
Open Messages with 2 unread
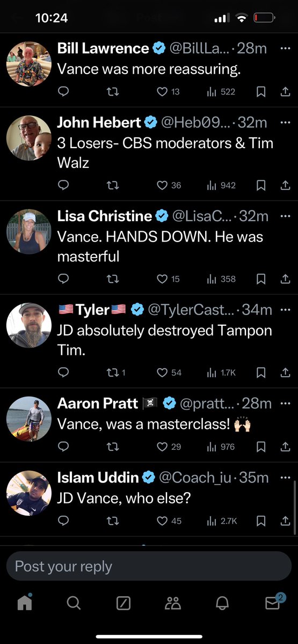[273, 602]
